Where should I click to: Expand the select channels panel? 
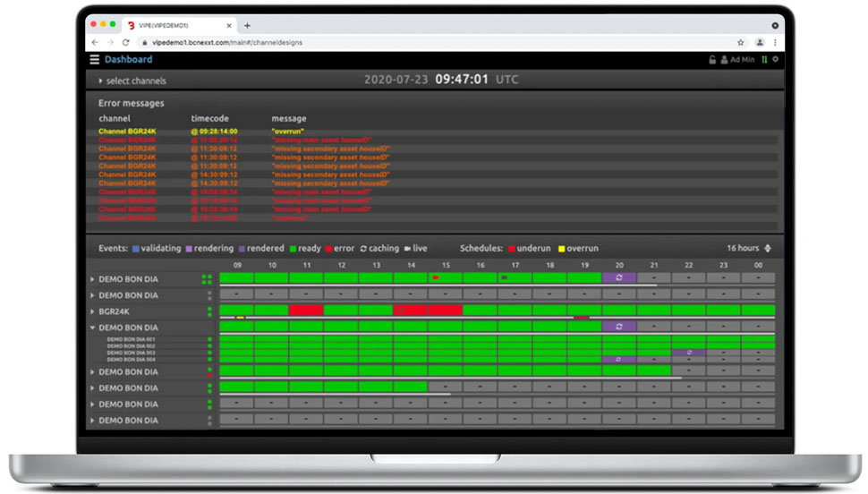[132, 81]
